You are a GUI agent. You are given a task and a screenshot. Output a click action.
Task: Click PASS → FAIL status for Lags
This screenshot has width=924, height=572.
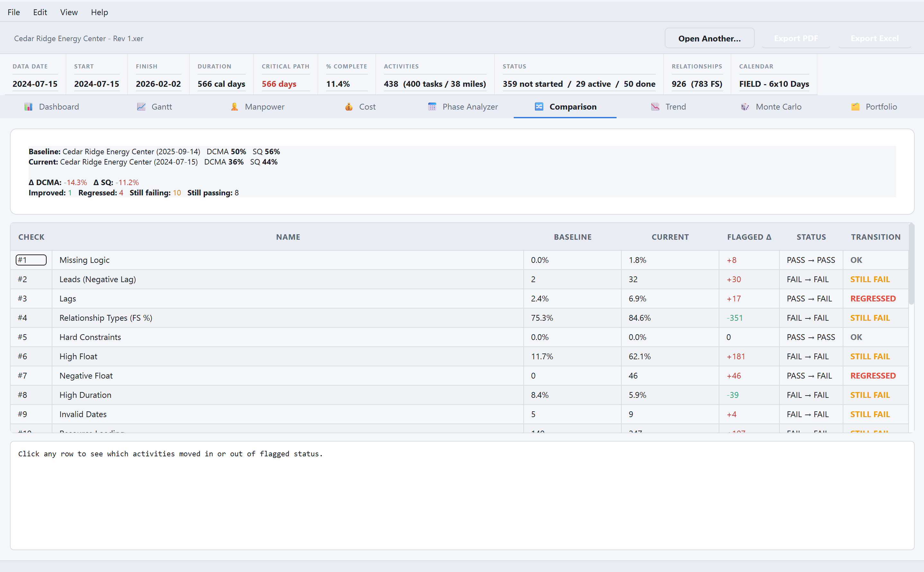pos(809,299)
